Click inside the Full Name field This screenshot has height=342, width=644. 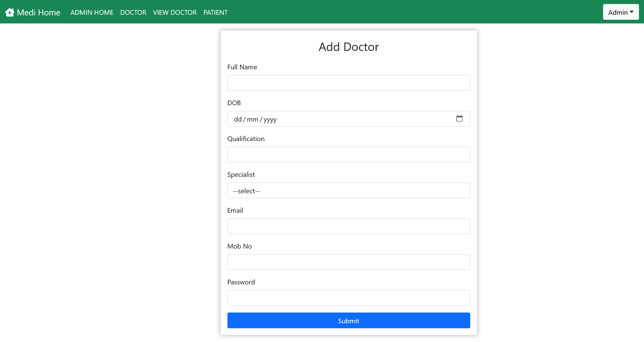click(348, 83)
